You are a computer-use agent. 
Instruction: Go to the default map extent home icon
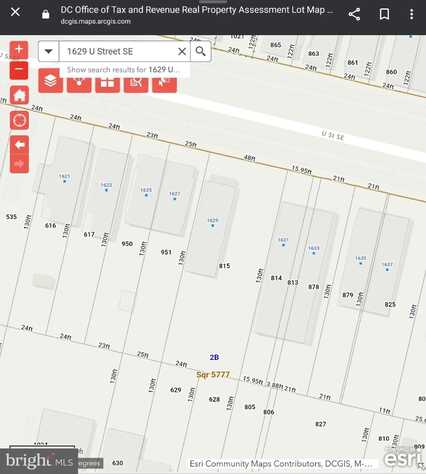(19, 95)
